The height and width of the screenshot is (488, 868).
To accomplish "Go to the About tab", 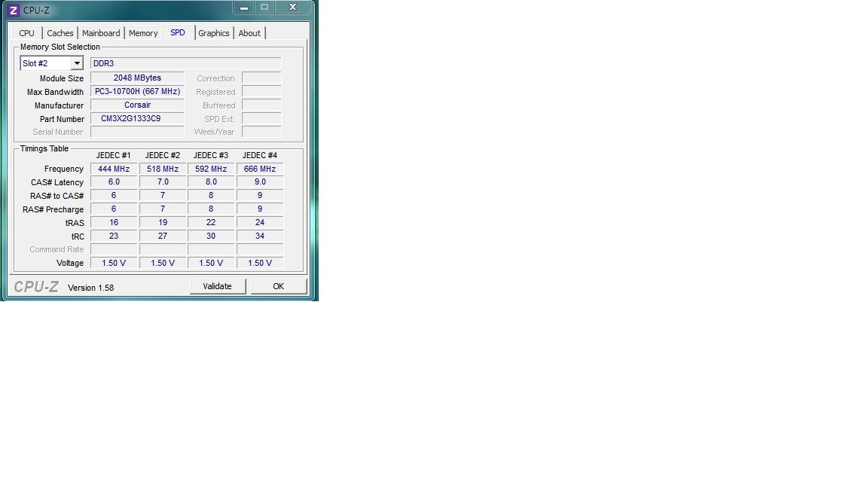I will [249, 33].
